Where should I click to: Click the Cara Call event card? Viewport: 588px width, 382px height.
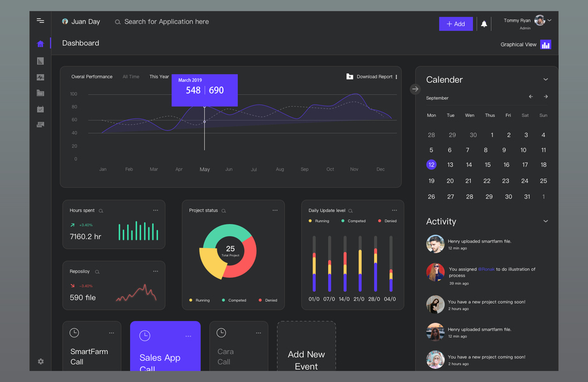point(239,346)
